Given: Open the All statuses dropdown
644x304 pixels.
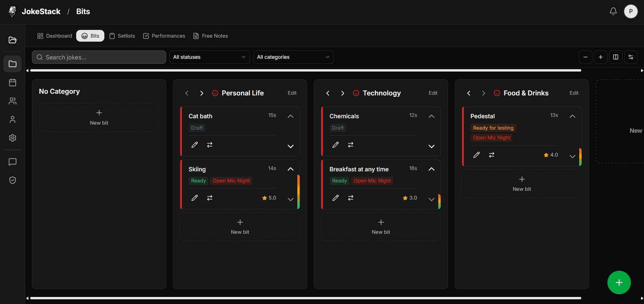Looking at the screenshot, I should point(210,57).
